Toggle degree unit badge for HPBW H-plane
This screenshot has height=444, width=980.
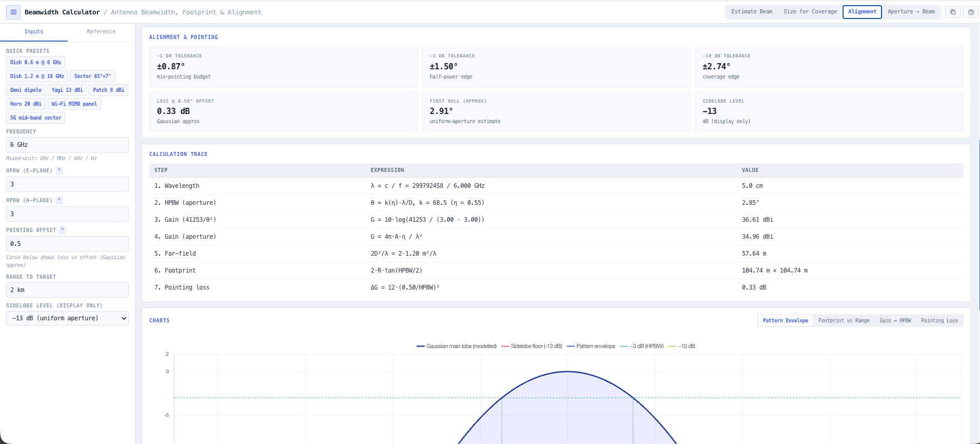(x=59, y=200)
